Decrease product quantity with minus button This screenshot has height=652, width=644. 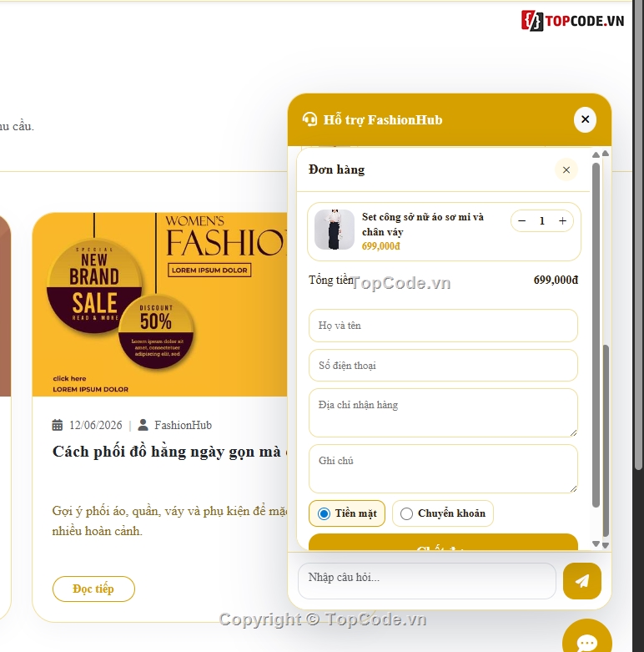point(522,220)
